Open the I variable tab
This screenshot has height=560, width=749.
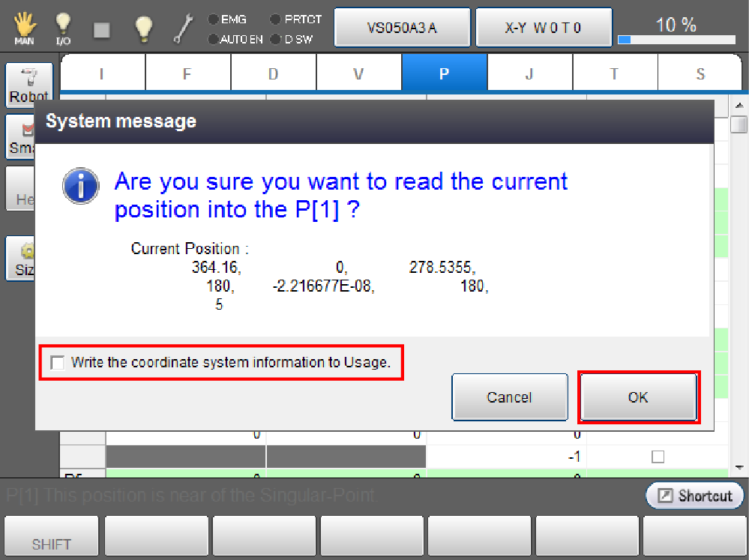[102, 73]
